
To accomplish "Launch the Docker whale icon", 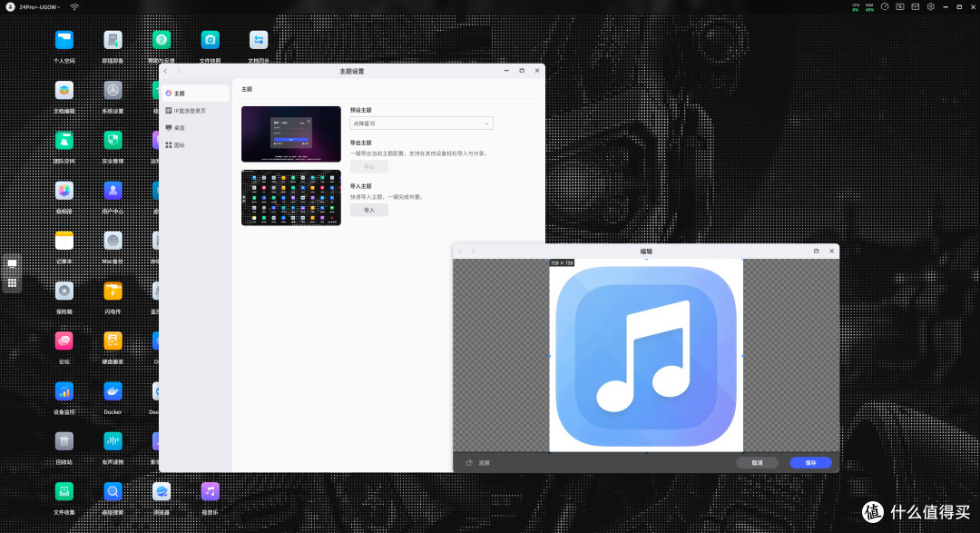I will tap(113, 391).
